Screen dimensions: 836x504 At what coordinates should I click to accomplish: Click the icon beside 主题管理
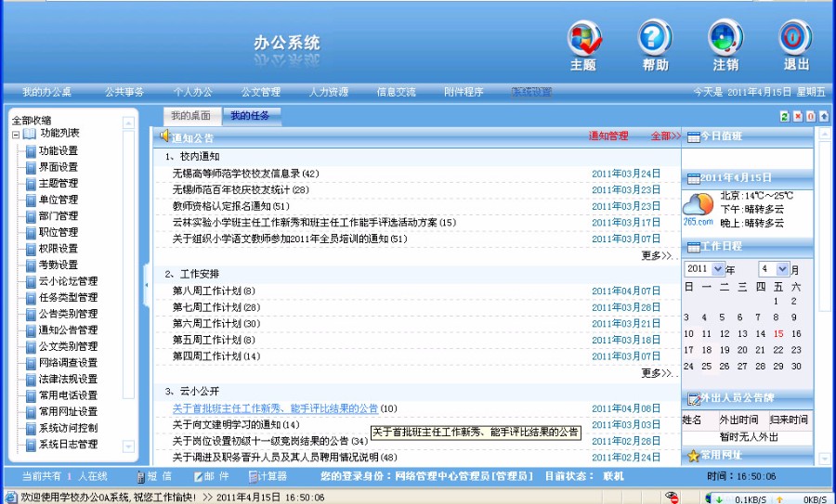(32, 185)
